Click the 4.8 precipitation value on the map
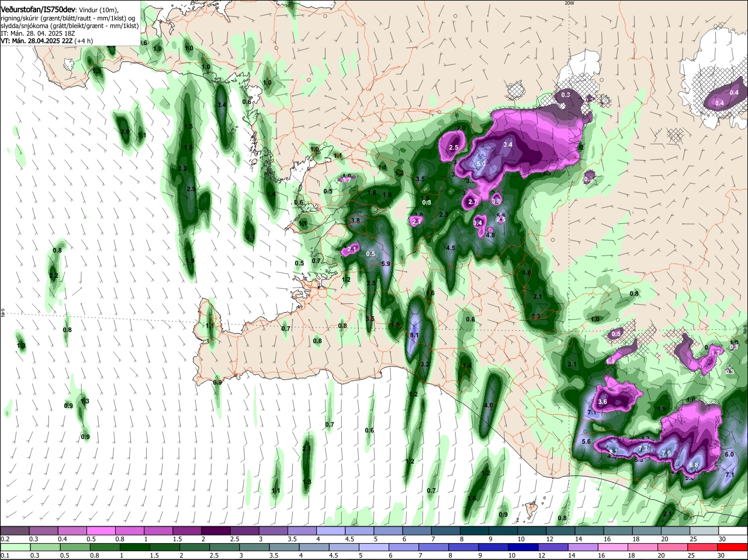 [490, 235]
